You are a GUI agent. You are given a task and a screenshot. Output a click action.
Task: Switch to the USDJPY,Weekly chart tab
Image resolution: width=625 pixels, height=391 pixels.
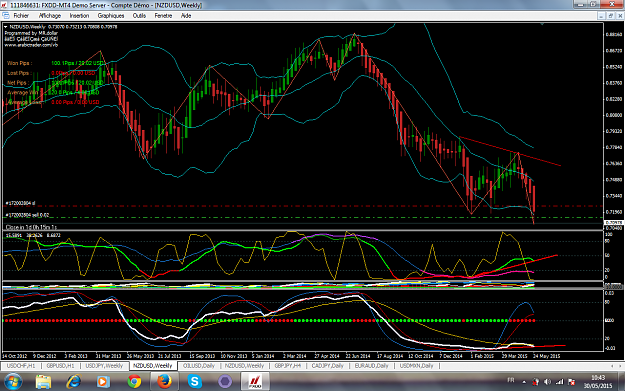(x=104, y=365)
